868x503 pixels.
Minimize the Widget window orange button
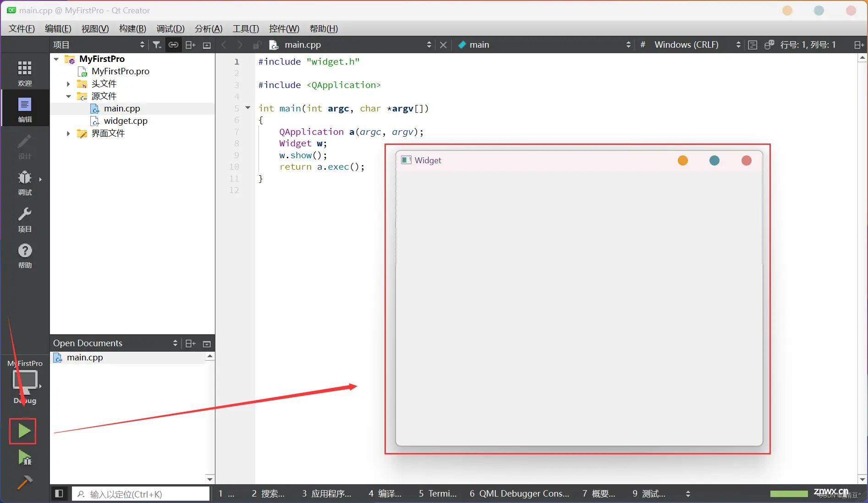pyautogui.click(x=683, y=160)
